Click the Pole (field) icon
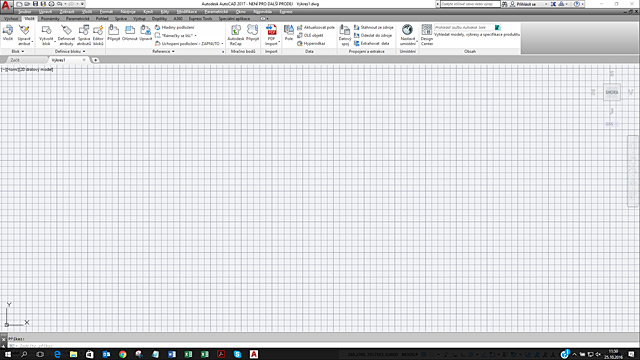The height and width of the screenshot is (360, 640). click(x=289, y=32)
